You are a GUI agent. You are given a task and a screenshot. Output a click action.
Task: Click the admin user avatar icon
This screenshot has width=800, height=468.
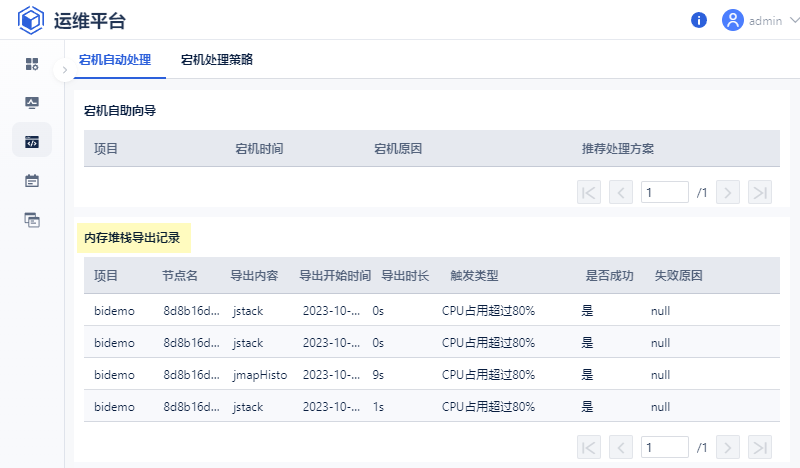(733, 20)
